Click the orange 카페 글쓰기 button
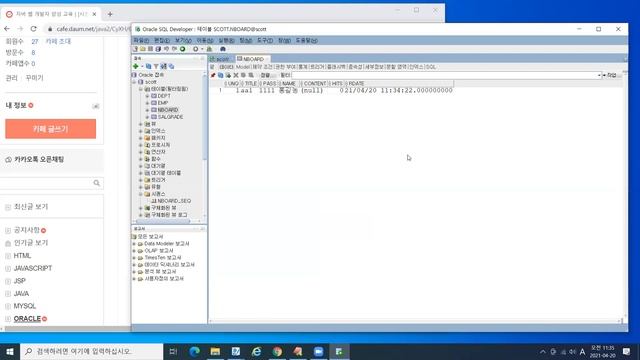 tap(51, 129)
